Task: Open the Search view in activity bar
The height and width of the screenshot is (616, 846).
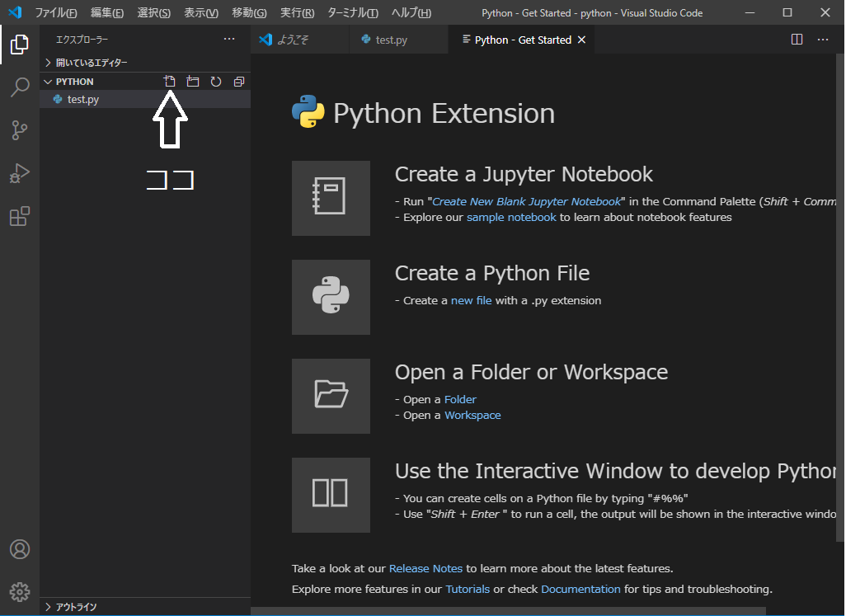Action: point(20,87)
